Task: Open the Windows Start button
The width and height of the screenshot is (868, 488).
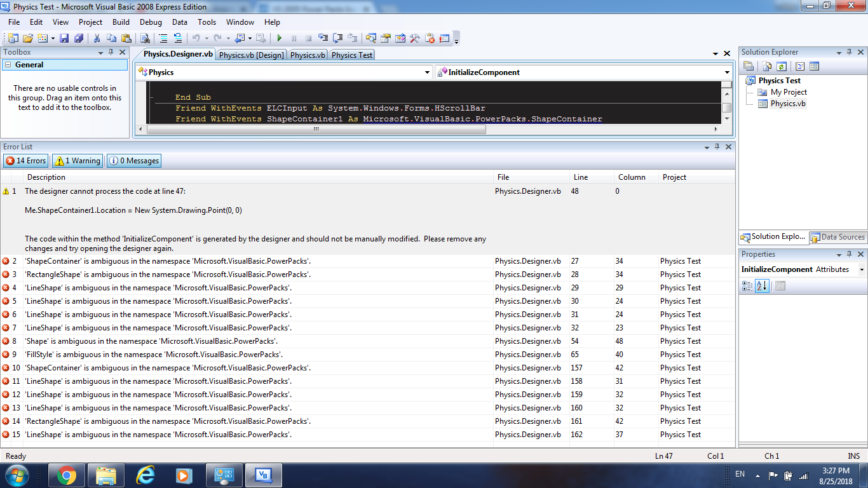Action: pos(17,475)
